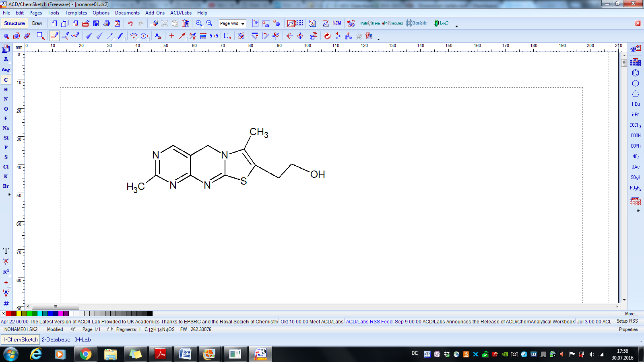This screenshot has width=644, height=362.
Task: Select the Eraser delete tool
Action: 155,23
